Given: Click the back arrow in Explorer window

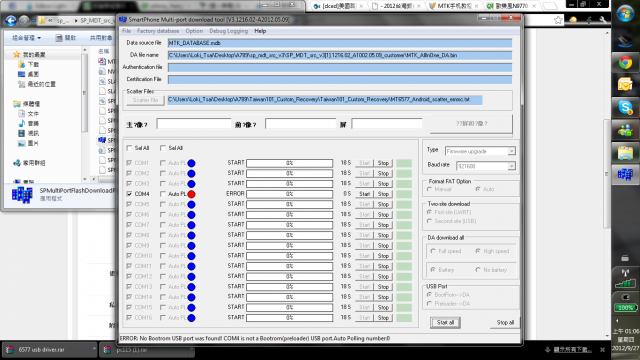Looking at the screenshot, I should click(x=11, y=20).
